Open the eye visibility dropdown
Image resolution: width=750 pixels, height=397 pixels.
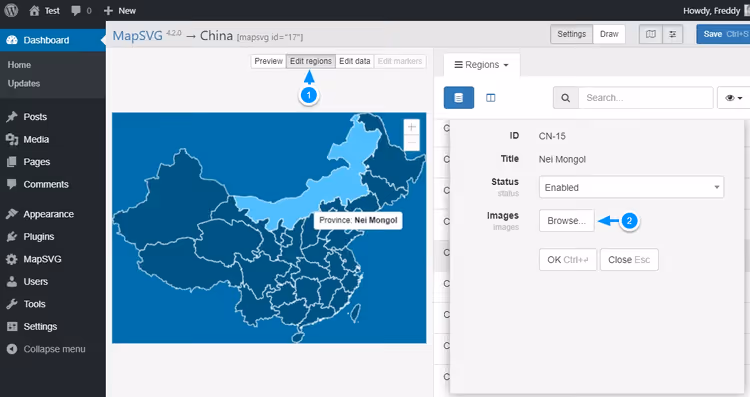click(x=733, y=98)
